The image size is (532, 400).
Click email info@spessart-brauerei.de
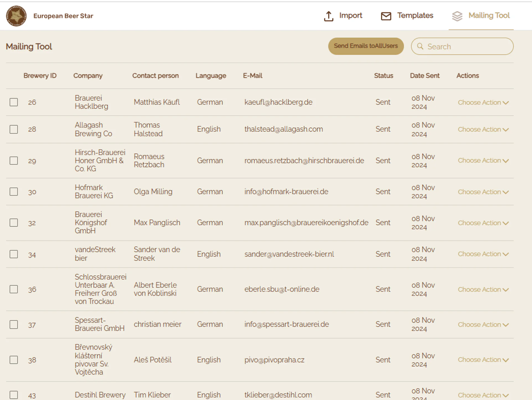point(287,324)
